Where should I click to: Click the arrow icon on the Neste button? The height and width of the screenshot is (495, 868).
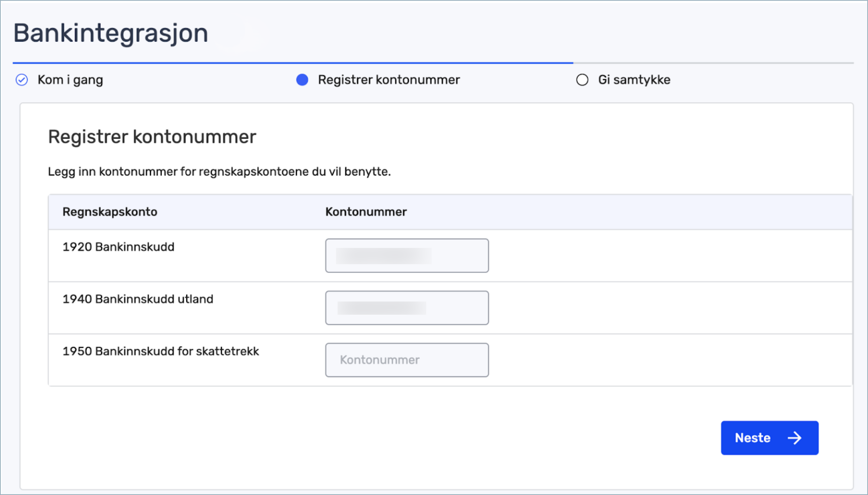(794, 438)
